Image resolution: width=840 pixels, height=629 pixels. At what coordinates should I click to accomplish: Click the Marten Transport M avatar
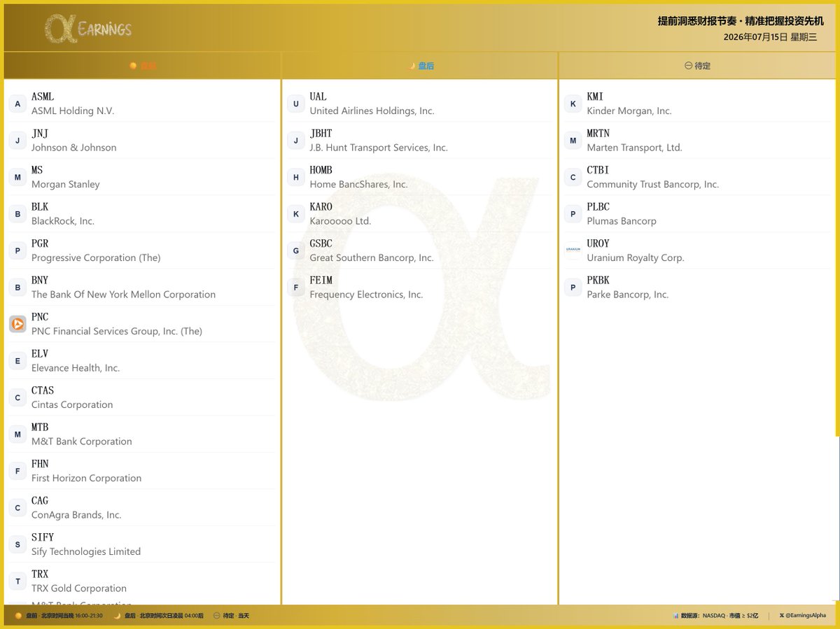(573, 141)
